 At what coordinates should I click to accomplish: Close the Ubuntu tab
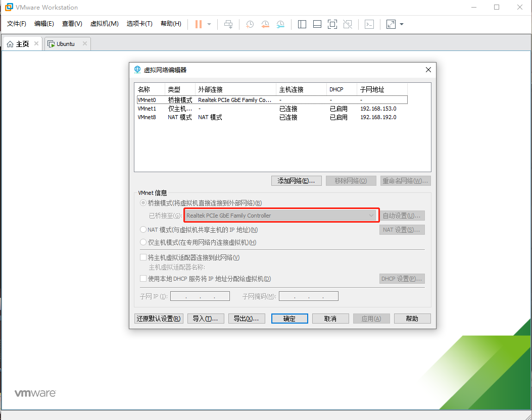pyautogui.click(x=85, y=43)
